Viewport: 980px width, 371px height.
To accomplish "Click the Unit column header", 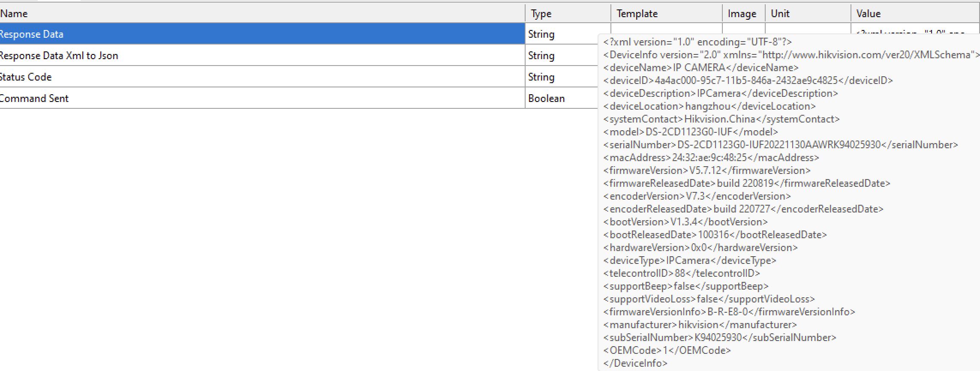I will tap(780, 14).
